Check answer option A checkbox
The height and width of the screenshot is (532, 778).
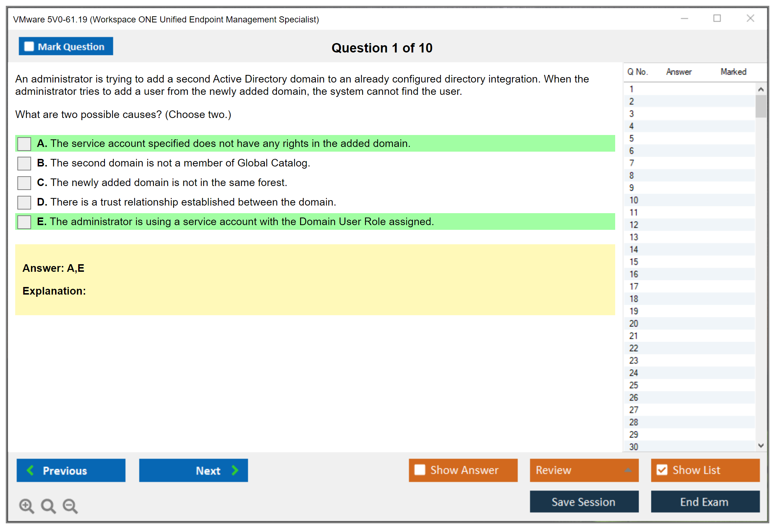tap(24, 144)
